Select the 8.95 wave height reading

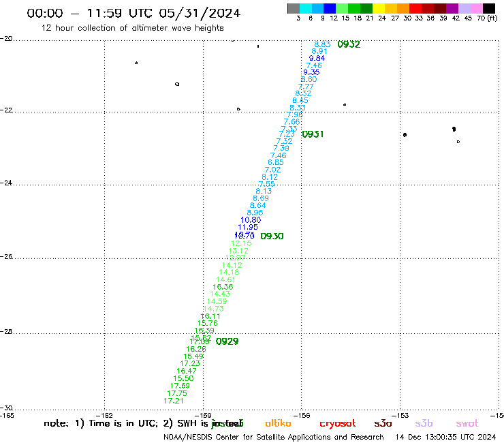click(255, 213)
